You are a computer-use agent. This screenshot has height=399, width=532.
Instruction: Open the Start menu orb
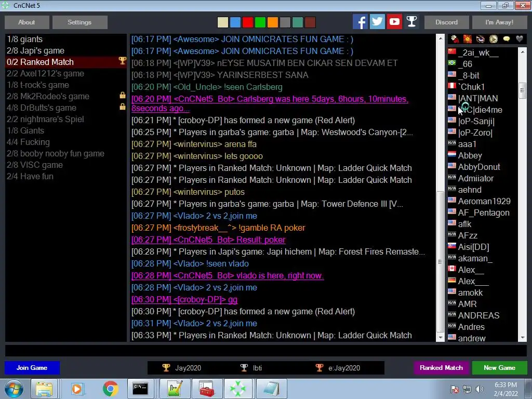click(x=14, y=389)
